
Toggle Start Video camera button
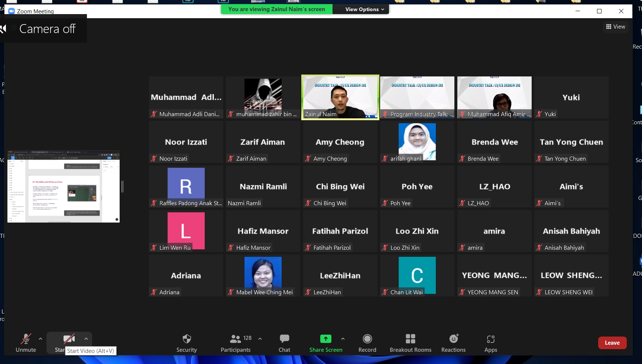[69, 339]
